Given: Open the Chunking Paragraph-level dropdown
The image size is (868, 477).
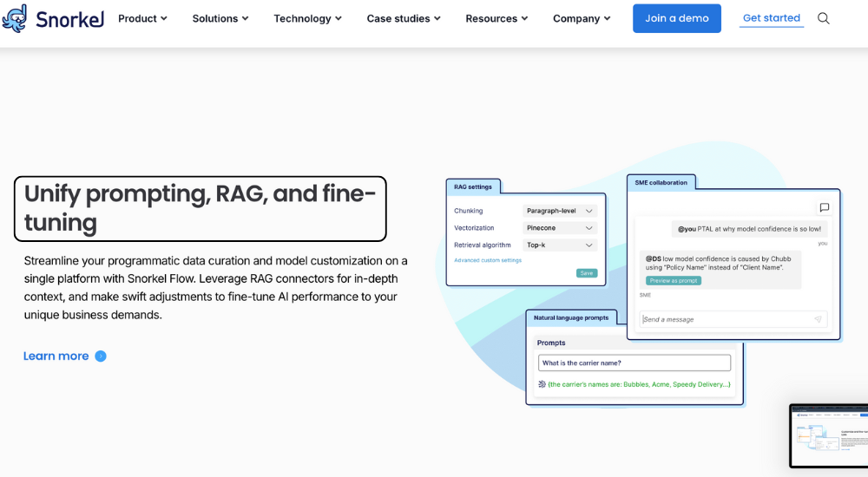Looking at the screenshot, I should tap(560, 211).
